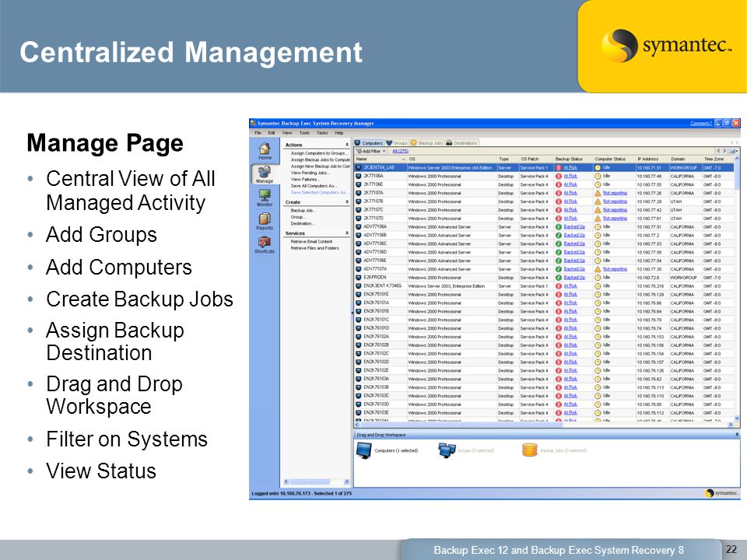Viewport: 747px width, 560px height.
Task: Sort by the Name column header
Action: (381, 159)
